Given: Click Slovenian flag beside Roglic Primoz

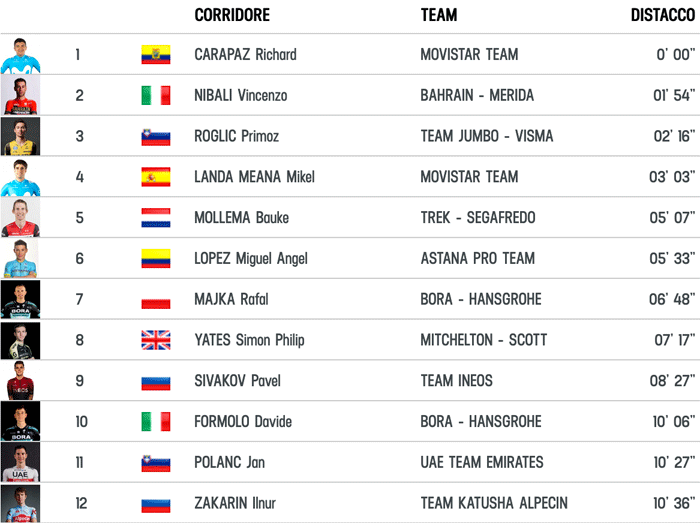Looking at the screenshot, I should click(x=155, y=137).
